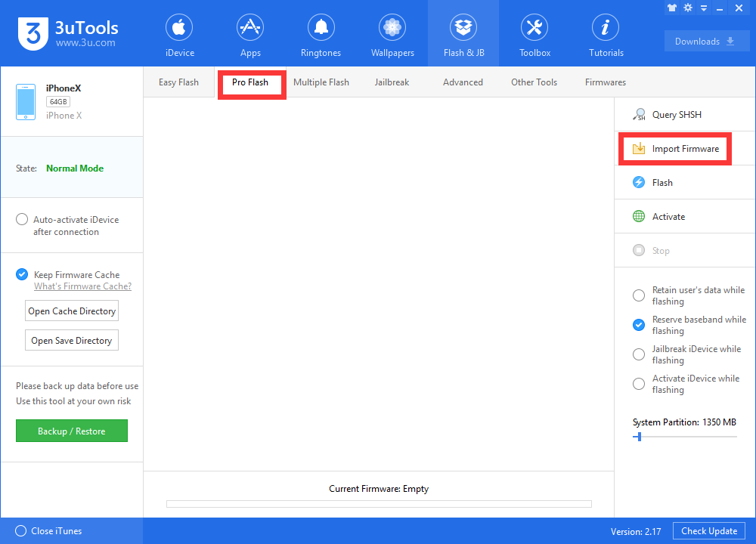Click Current Firmware: Empty text
The image size is (756, 544).
tap(379, 489)
